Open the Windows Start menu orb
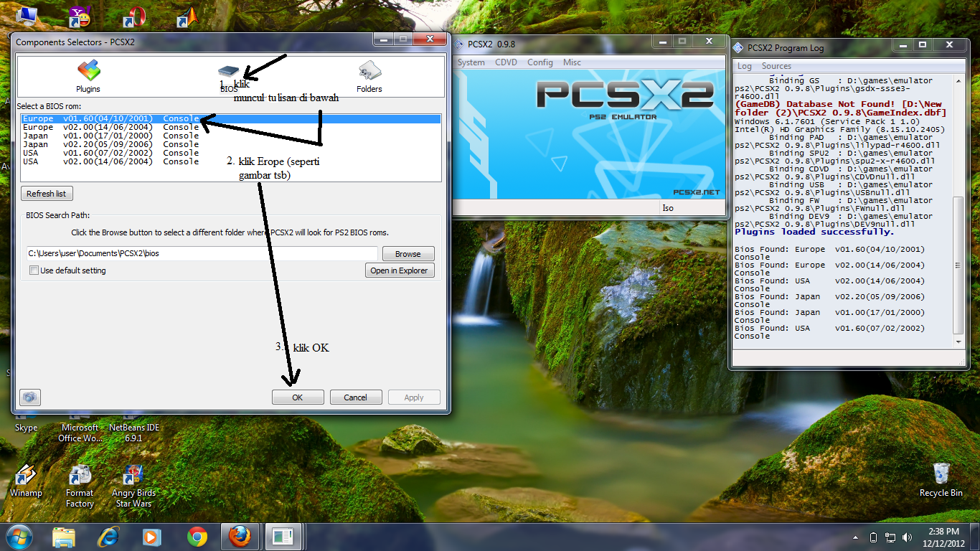 pos(19,536)
